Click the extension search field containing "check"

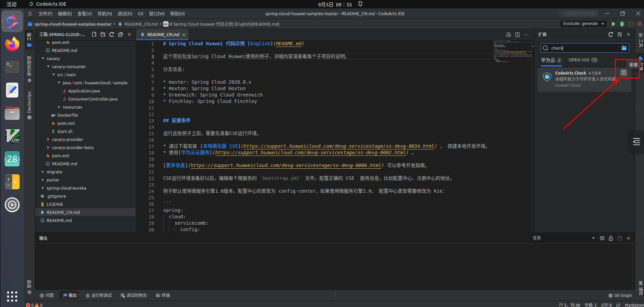pyautogui.click(x=585, y=48)
